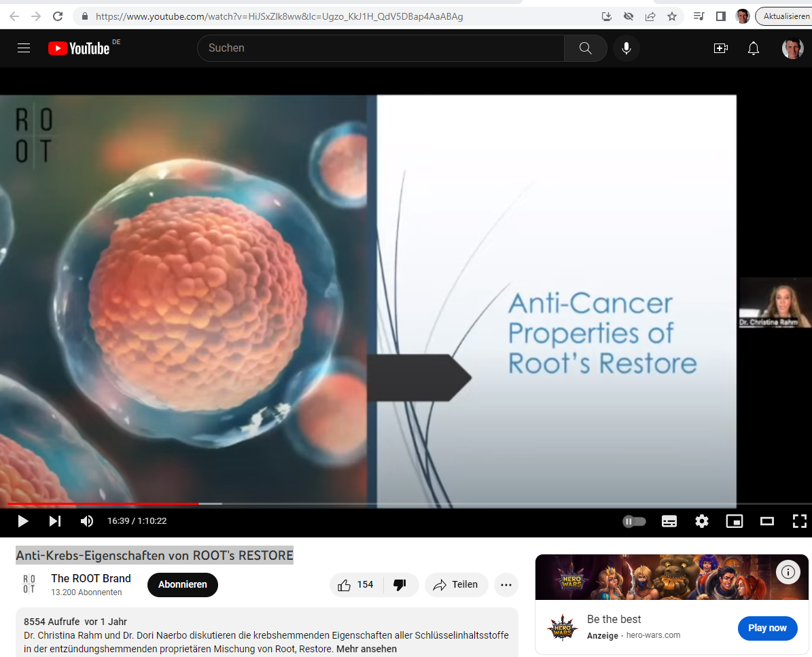Open the YouTube account avatar menu
Image resolution: width=812 pixels, height=657 pixels.
click(792, 48)
